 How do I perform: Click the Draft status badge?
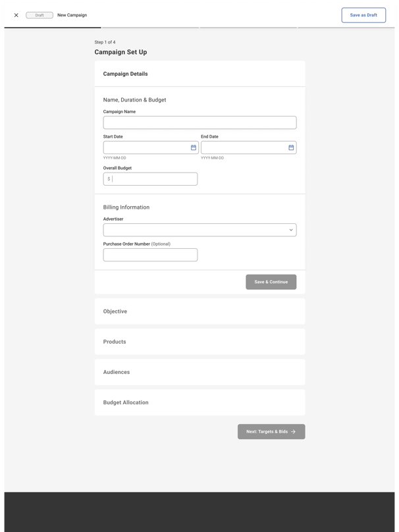40,15
